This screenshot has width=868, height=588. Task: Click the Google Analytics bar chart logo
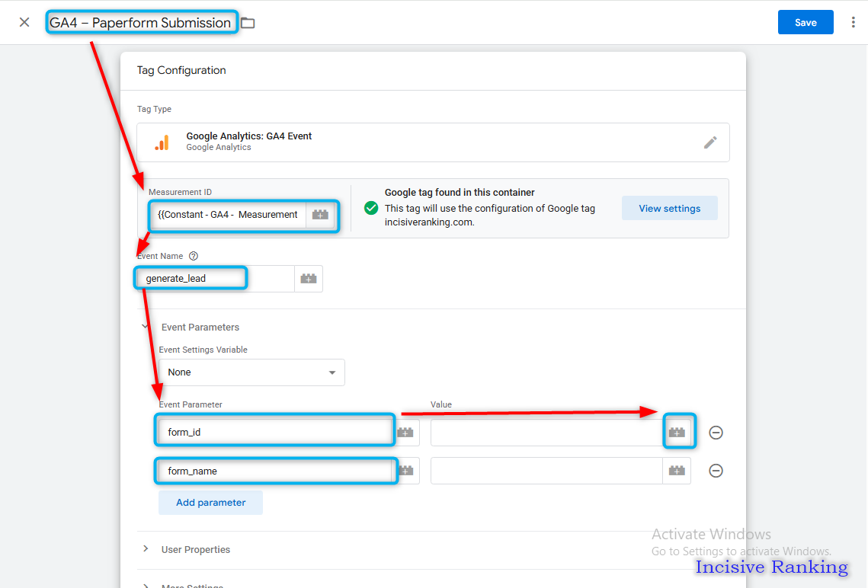click(x=162, y=142)
